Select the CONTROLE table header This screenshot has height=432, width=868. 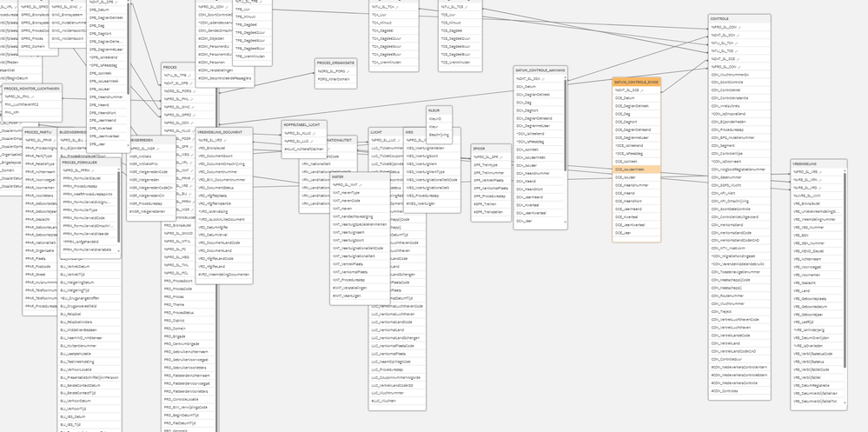tap(739, 19)
